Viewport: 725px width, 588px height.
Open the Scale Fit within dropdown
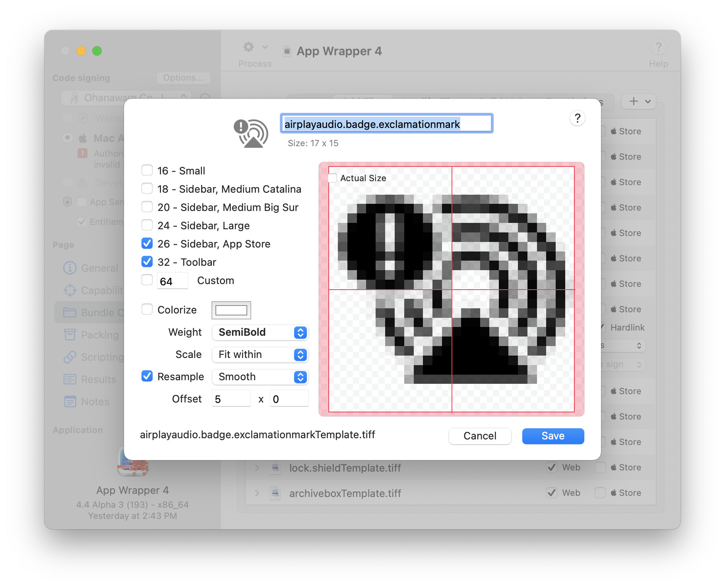260,354
